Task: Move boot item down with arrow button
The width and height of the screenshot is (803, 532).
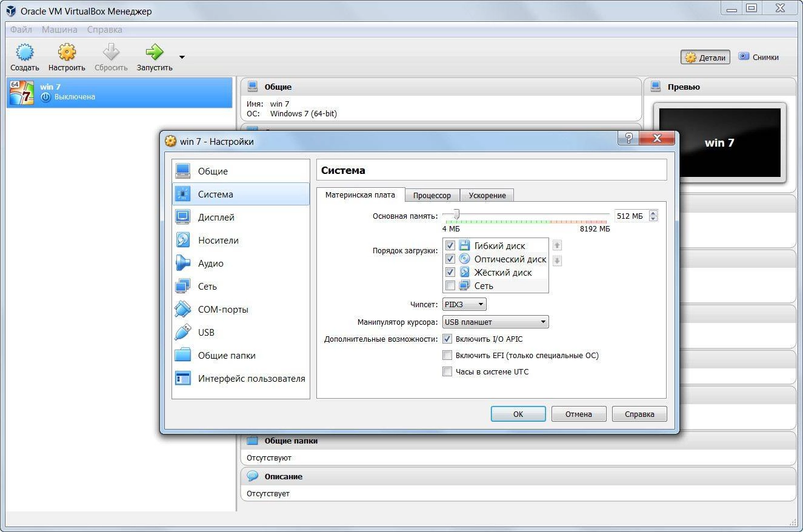Action: (x=557, y=261)
